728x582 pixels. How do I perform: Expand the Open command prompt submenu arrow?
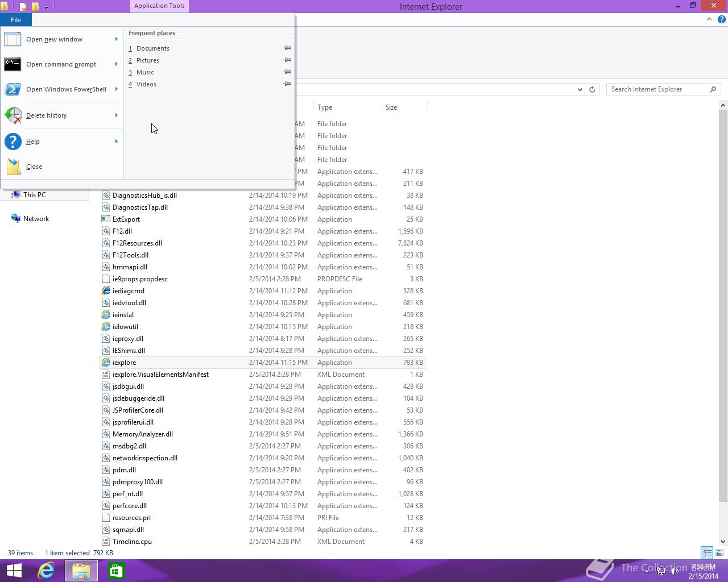pos(116,64)
